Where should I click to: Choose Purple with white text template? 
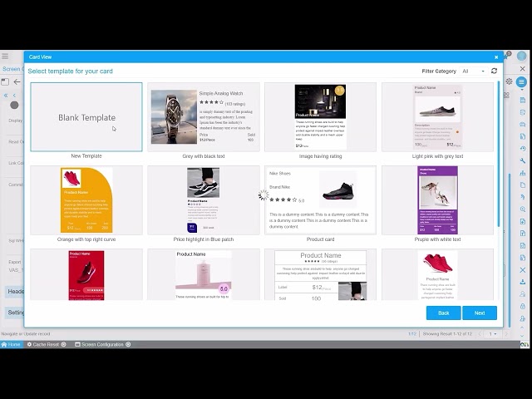pyautogui.click(x=437, y=200)
